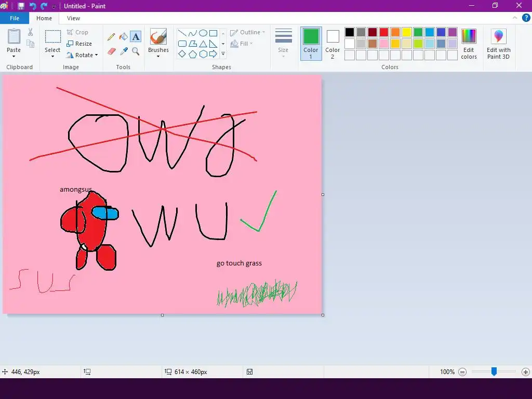Switch to the View tab
Viewport: 532px width, 399px height.
pyautogui.click(x=73, y=18)
